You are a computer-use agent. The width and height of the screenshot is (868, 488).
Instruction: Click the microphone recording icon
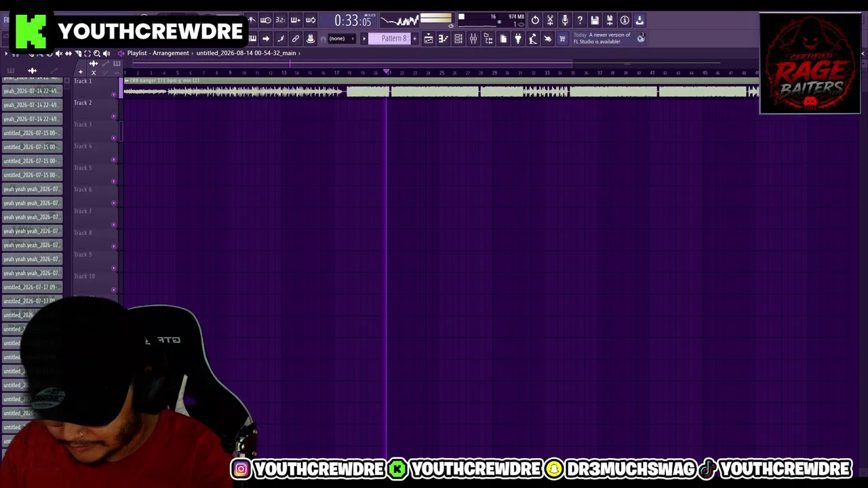(x=565, y=20)
